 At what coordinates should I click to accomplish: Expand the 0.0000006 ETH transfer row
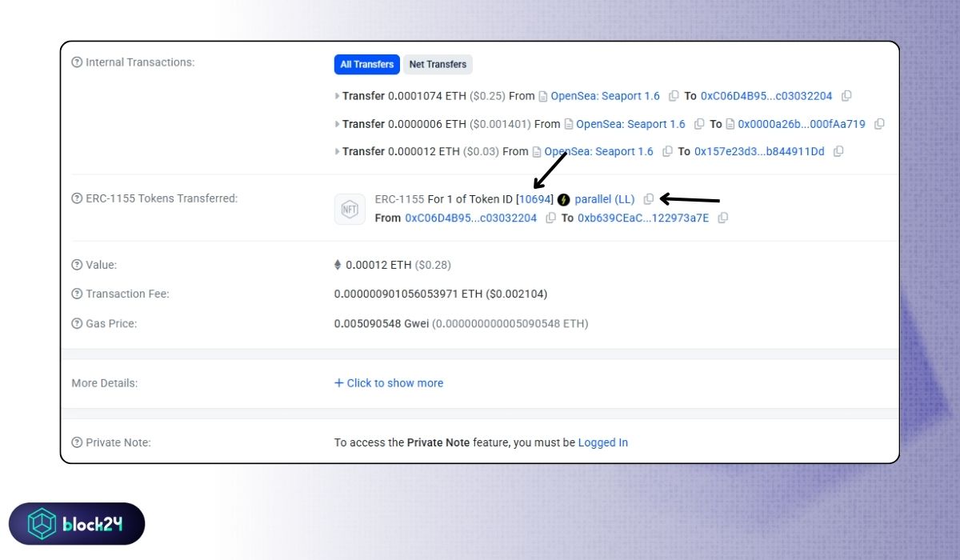(x=338, y=124)
